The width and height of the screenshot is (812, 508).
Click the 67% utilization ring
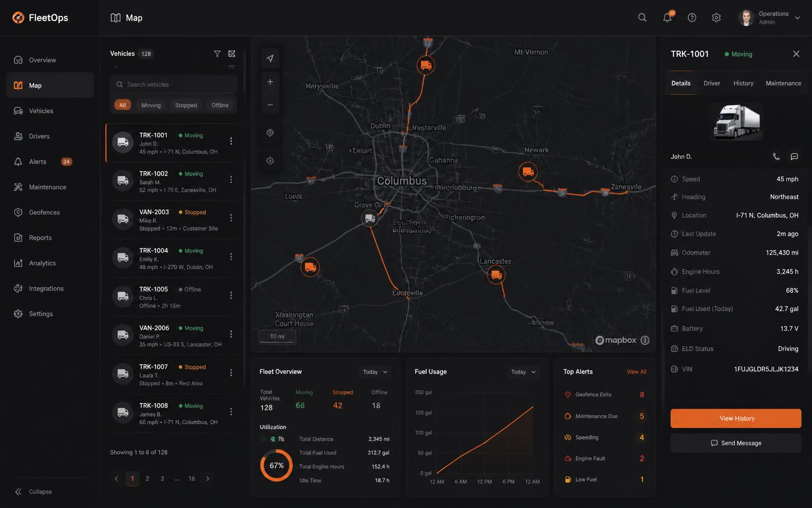tap(276, 466)
